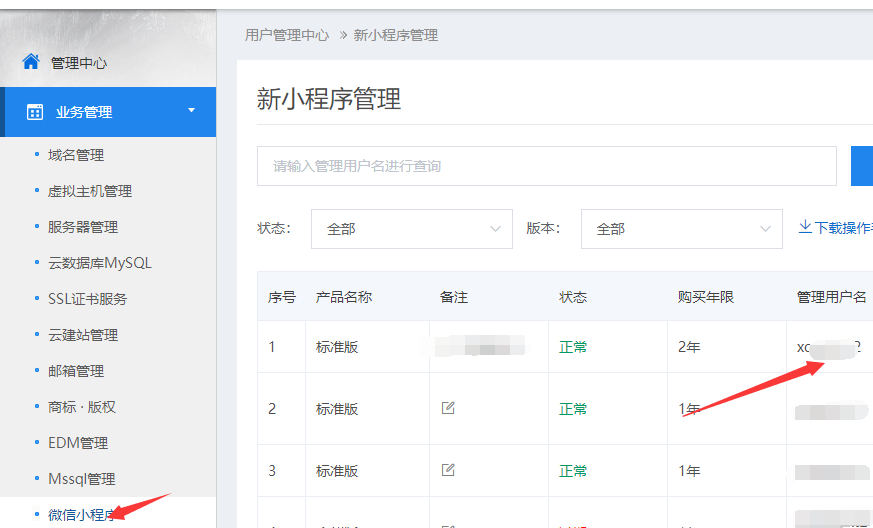
Task: Click the blue search button
Action: (x=862, y=166)
